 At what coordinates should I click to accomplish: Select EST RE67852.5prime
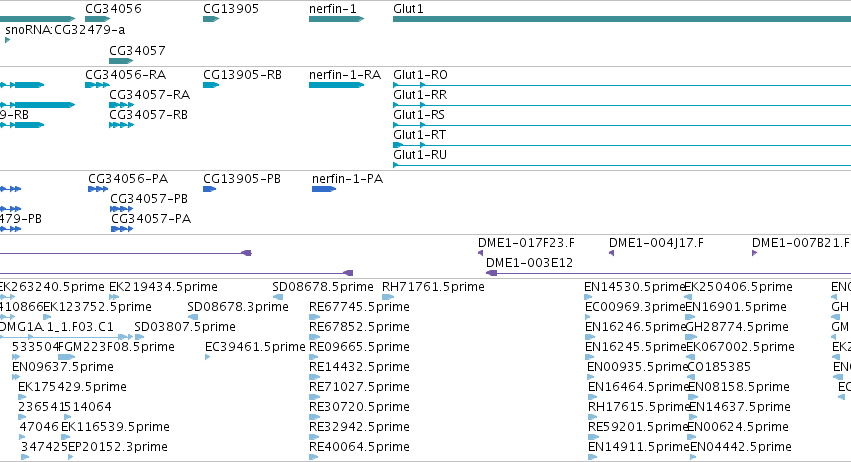click(359, 327)
